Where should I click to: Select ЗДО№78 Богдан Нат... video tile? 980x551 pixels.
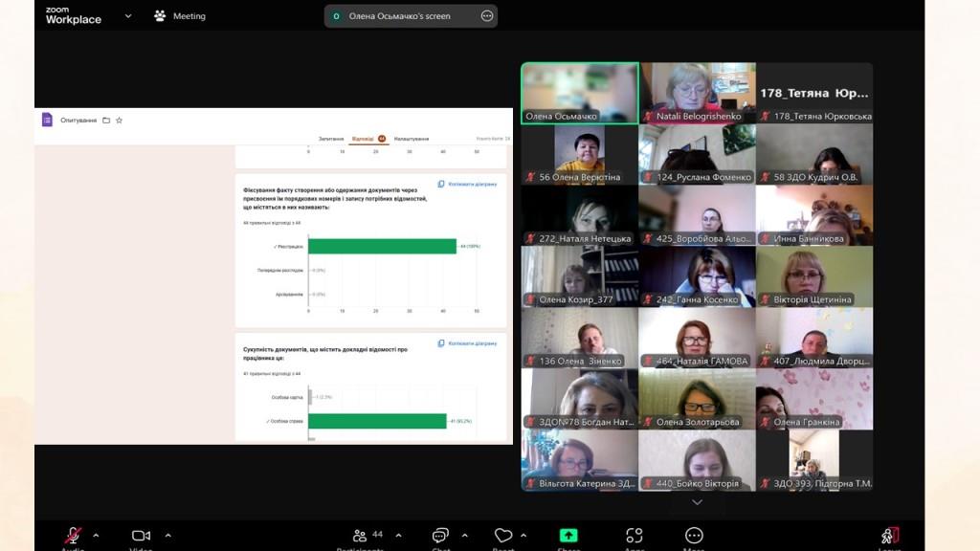[x=580, y=399]
